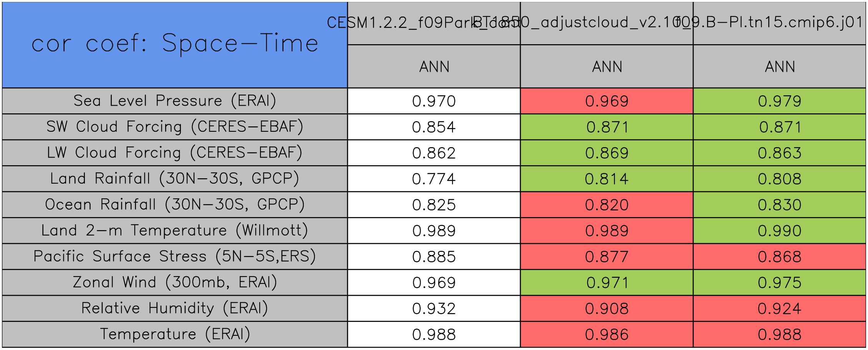Screen dimensions: 868x350
Task: Click the Land 2-m Temperature (Willmott) label
Action: (x=175, y=231)
